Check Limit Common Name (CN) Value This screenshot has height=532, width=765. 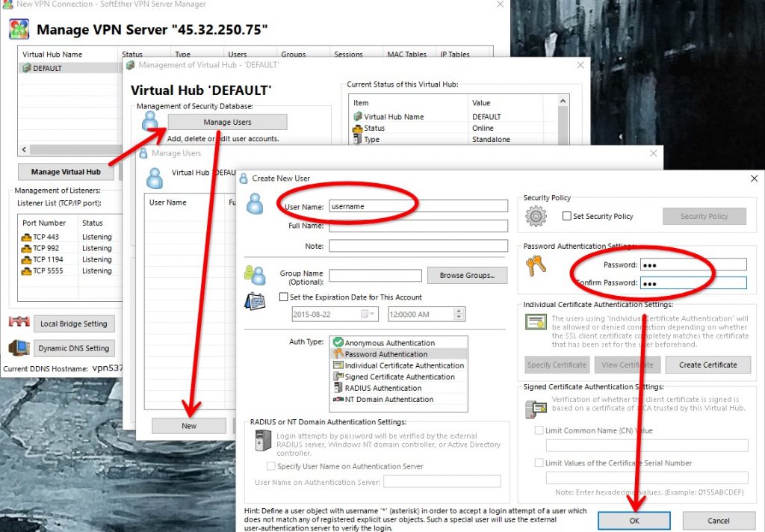pos(539,430)
